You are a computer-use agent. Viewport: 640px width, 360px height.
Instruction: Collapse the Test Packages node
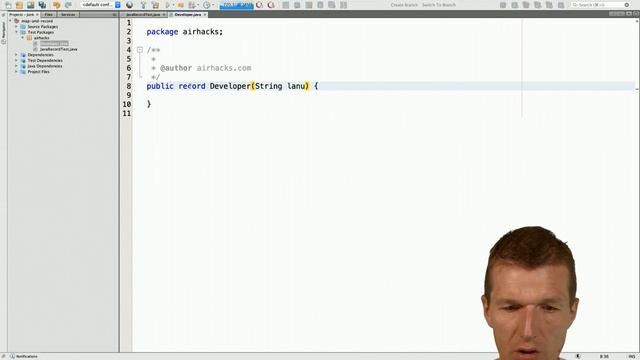coord(16,32)
